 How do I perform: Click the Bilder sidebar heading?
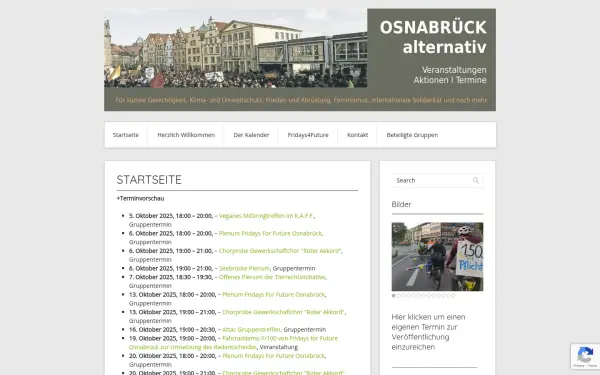(401, 204)
